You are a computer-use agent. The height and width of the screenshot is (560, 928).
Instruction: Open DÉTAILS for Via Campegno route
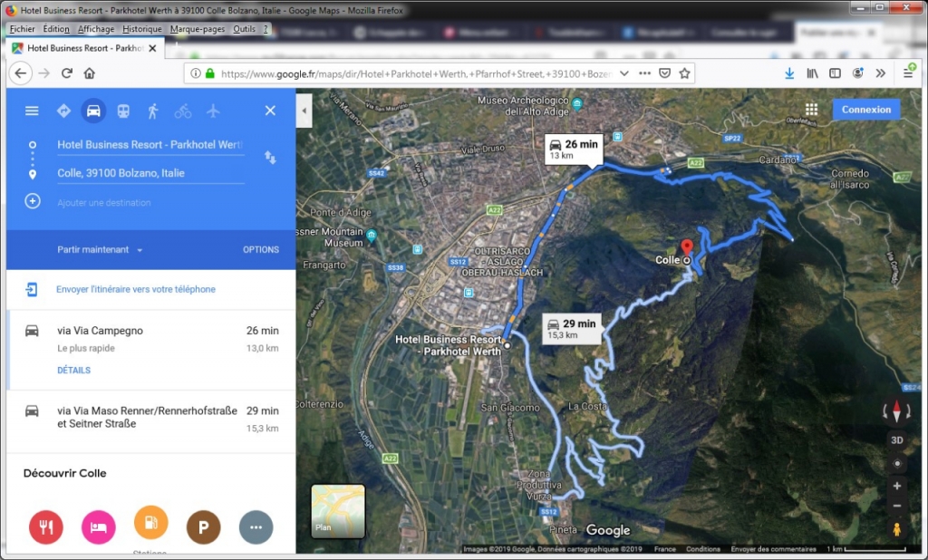[74, 370]
